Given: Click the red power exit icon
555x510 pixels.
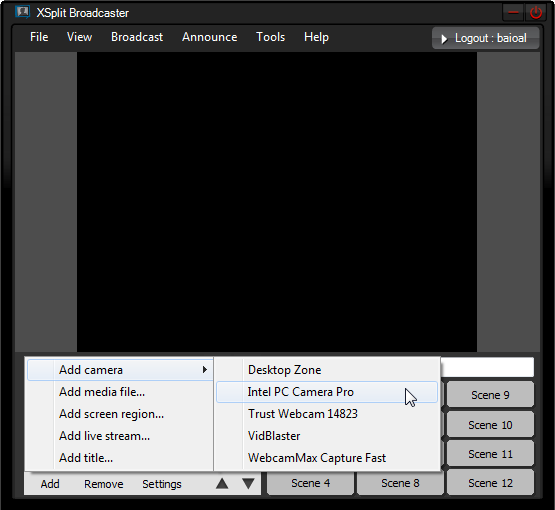Looking at the screenshot, I should click(x=536, y=13).
